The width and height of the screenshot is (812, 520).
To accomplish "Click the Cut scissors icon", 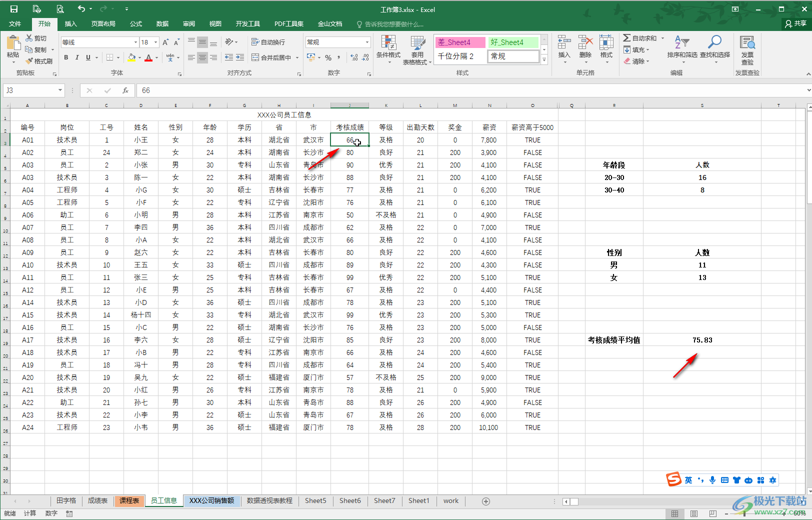I will (29, 38).
